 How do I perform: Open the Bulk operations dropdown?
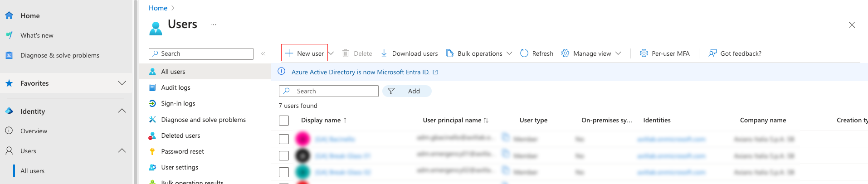479,53
